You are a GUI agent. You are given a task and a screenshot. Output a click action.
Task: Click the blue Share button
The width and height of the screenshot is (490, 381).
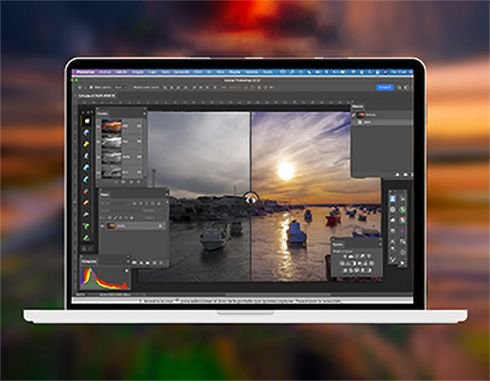pos(385,87)
